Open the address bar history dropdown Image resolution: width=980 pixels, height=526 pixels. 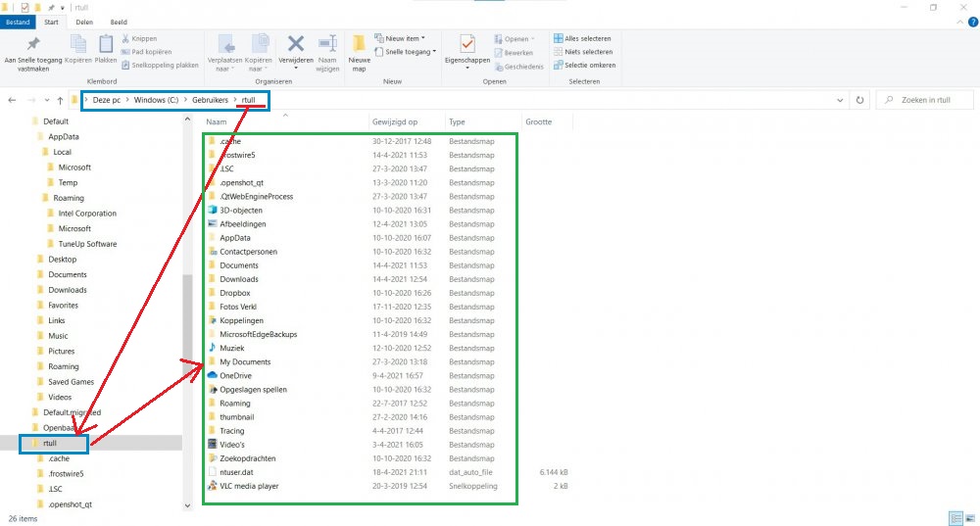(x=841, y=100)
